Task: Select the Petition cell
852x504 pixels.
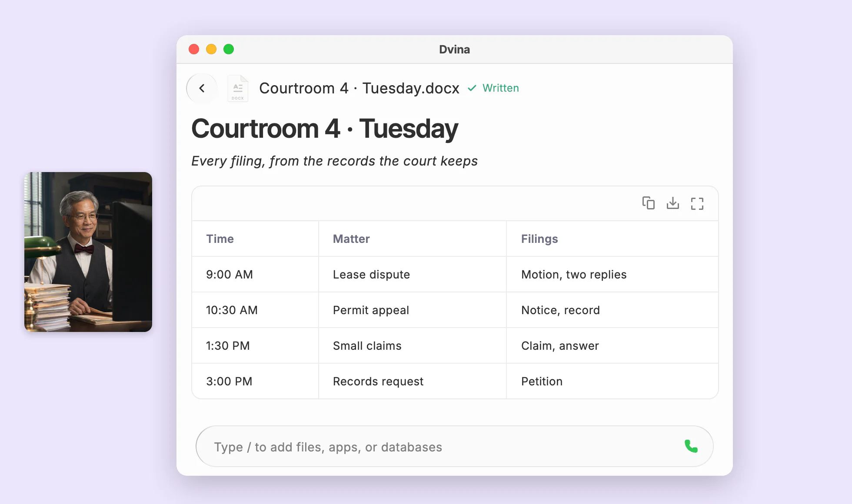Action: [612, 381]
